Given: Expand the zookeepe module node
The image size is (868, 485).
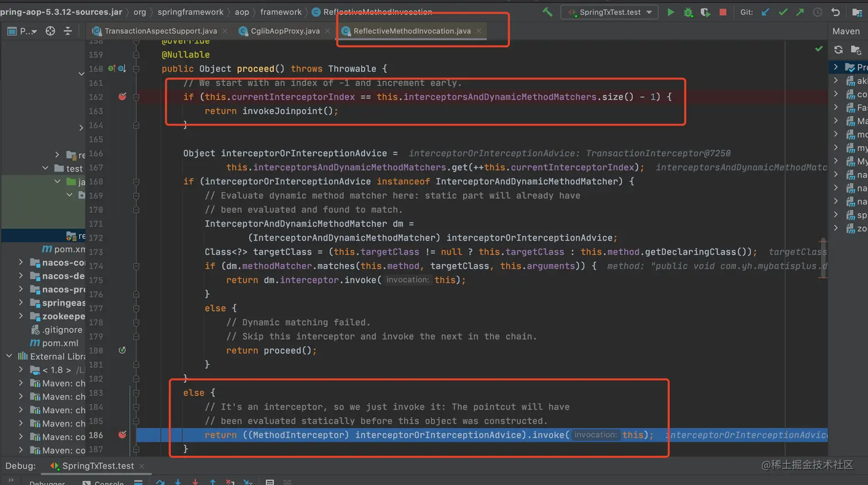Looking at the screenshot, I should point(21,316).
